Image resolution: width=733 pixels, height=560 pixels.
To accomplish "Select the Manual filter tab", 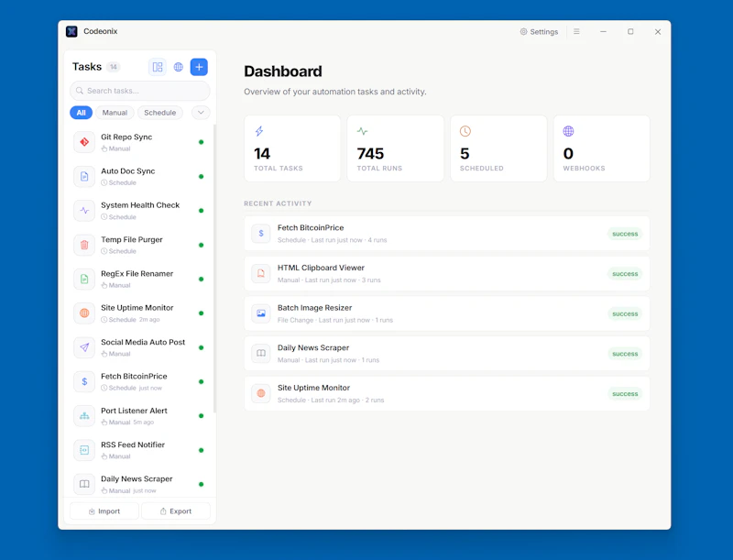I will click(115, 113).
